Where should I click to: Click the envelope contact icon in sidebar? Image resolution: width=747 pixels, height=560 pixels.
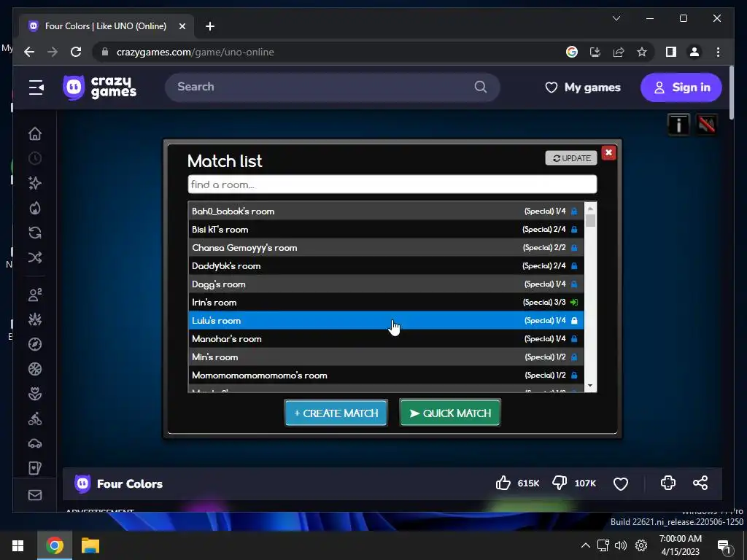coord(35,495)
